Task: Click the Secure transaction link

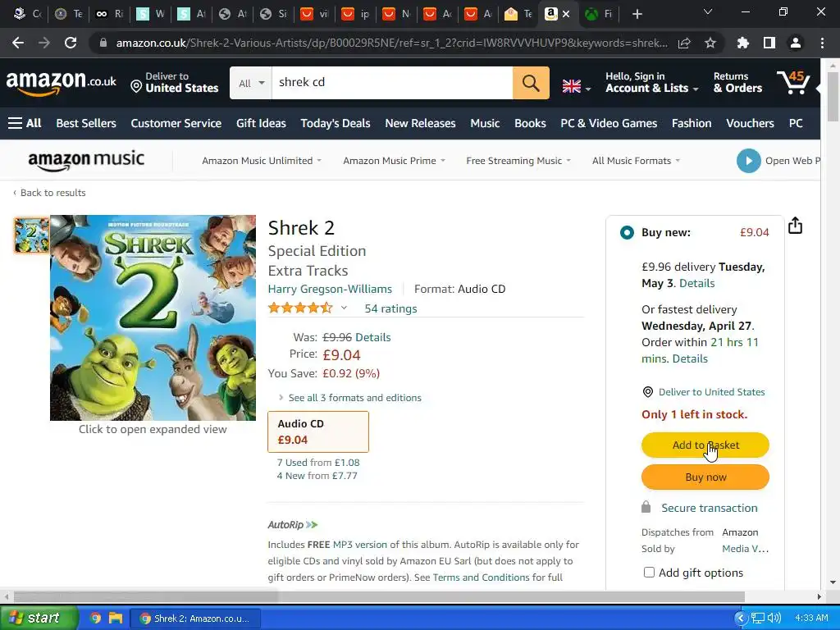Action: click(710, 508)
